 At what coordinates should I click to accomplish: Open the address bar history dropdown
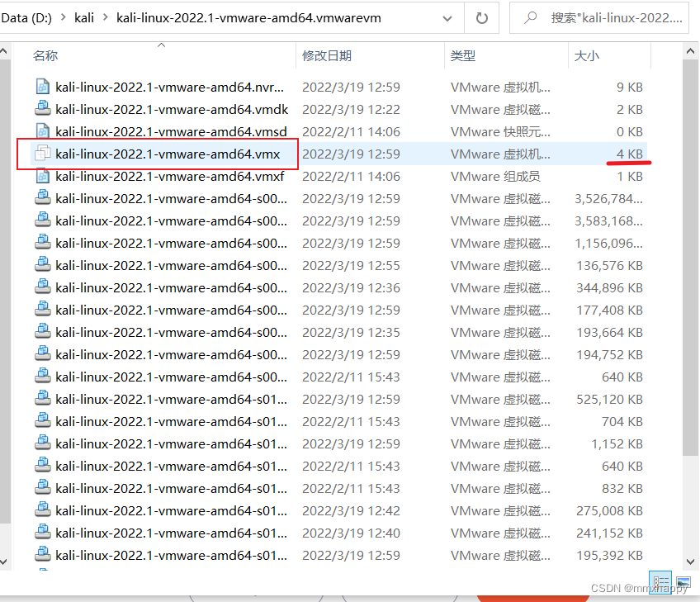(447, 18)
